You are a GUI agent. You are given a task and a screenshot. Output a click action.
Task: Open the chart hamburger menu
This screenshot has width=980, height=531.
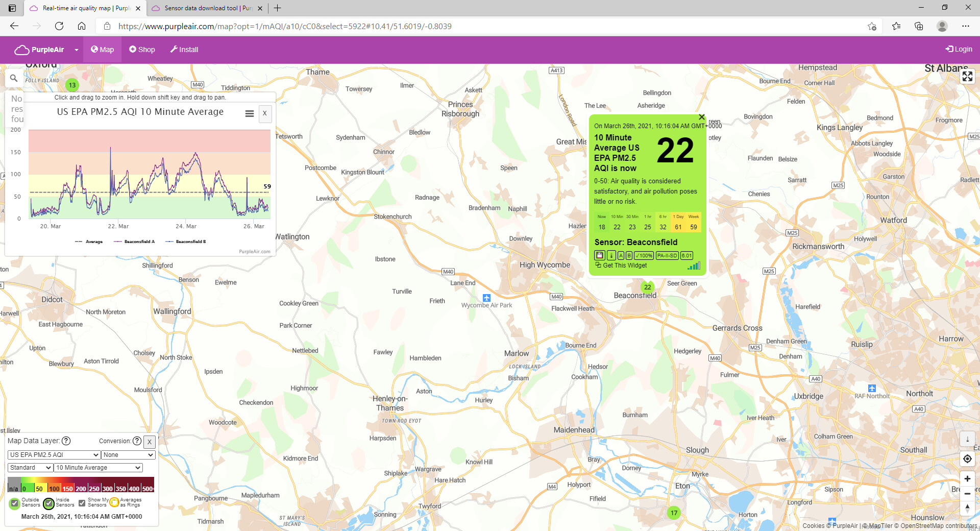(249, 113)
